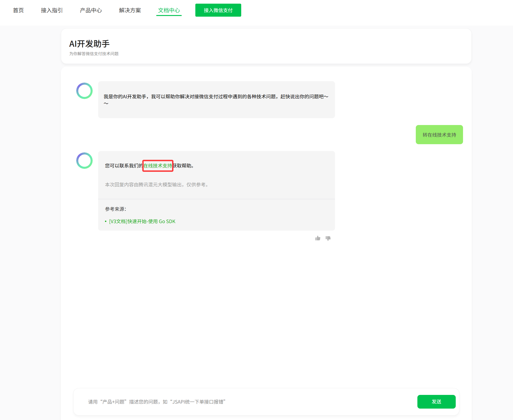
Task: Open the 在线技术支持 link
Action: click(158, 166)
